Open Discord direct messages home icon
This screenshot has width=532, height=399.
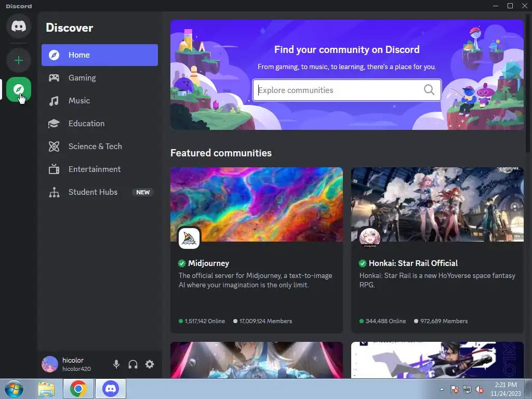[x=19, y=26]
